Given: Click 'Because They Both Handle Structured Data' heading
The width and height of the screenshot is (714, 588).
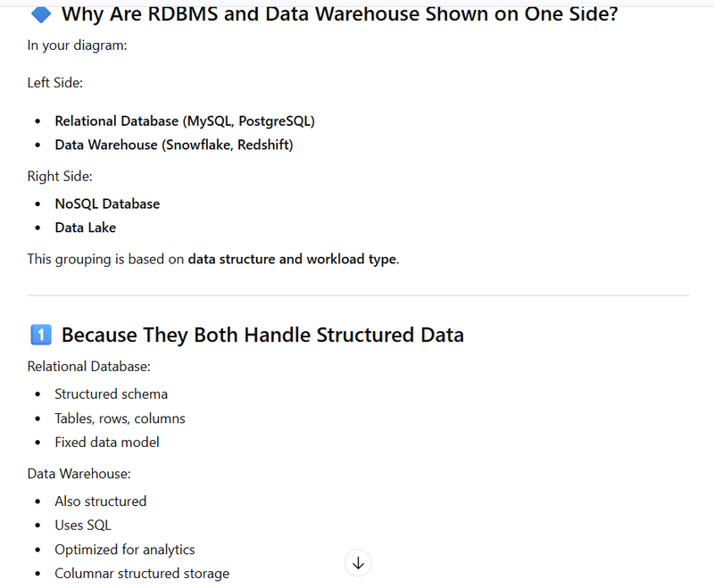Looking at the screenshot, I should pyautogui.click(x=262, y=335).
